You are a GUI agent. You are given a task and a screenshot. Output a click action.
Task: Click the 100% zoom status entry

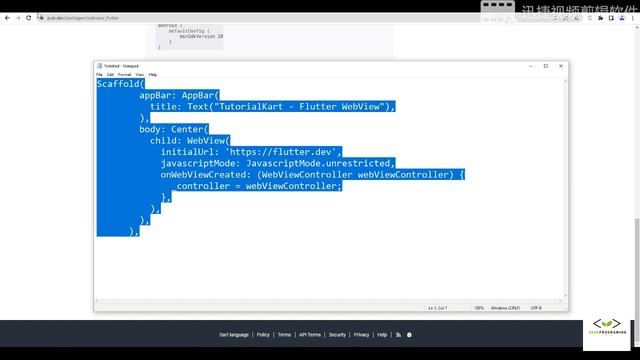tap(479, 308)
